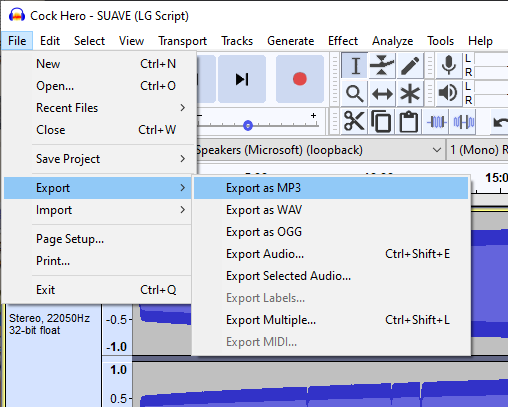The height and width of the screenshot is (407, 508).
Task: Select the Multi-tool asterisk icon
Action: pyautogui.click(x=410, y=93)
